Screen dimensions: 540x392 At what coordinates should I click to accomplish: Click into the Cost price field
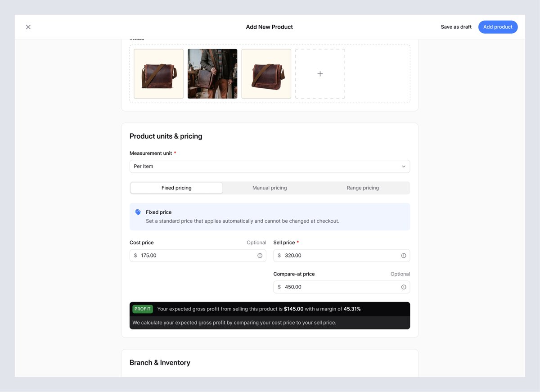pos(198,255)
